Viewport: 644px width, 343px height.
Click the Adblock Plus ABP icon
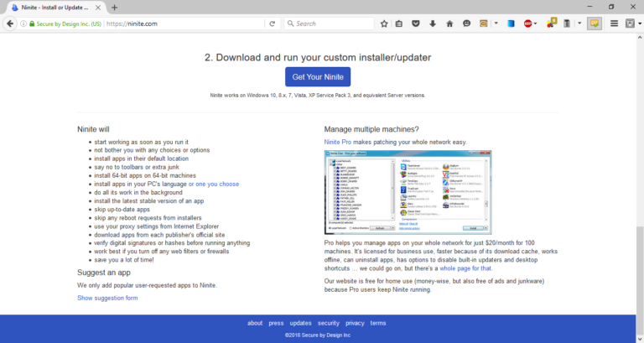click(527, 23)
